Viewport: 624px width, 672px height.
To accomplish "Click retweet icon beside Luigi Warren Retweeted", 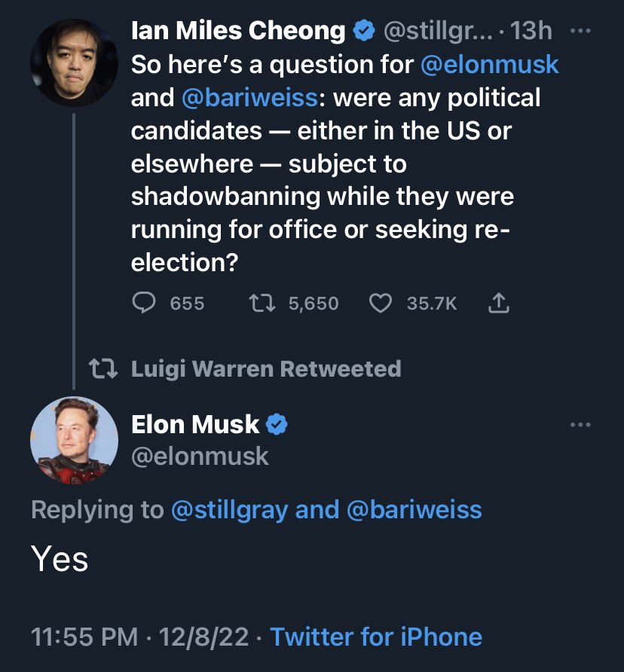I will point(103,368).
